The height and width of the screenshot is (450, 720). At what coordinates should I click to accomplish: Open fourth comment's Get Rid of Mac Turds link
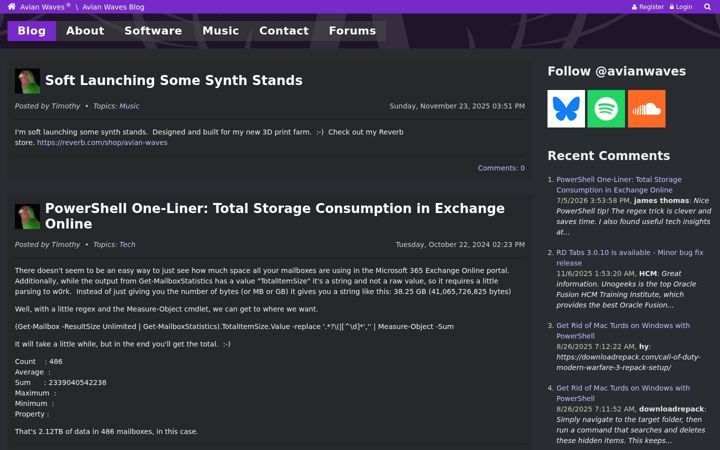pos(623,393)
